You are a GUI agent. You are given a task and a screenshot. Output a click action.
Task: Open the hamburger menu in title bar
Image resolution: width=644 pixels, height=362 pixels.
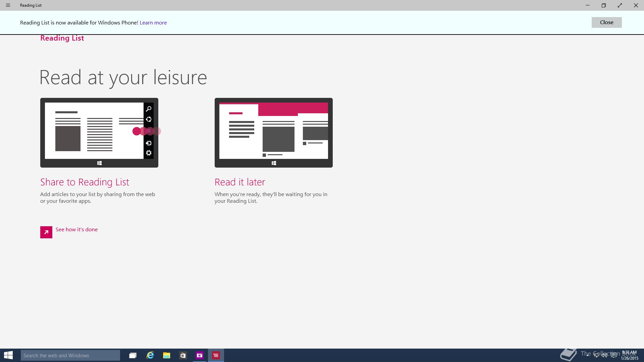click(x=8, y=5)
